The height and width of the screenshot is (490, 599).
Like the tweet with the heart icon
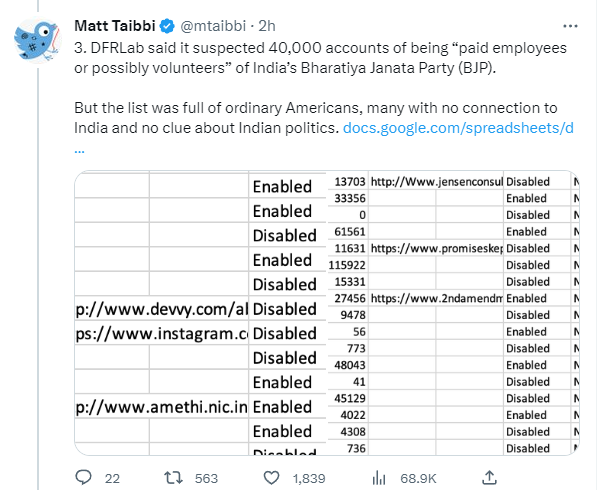click(271, 478)
